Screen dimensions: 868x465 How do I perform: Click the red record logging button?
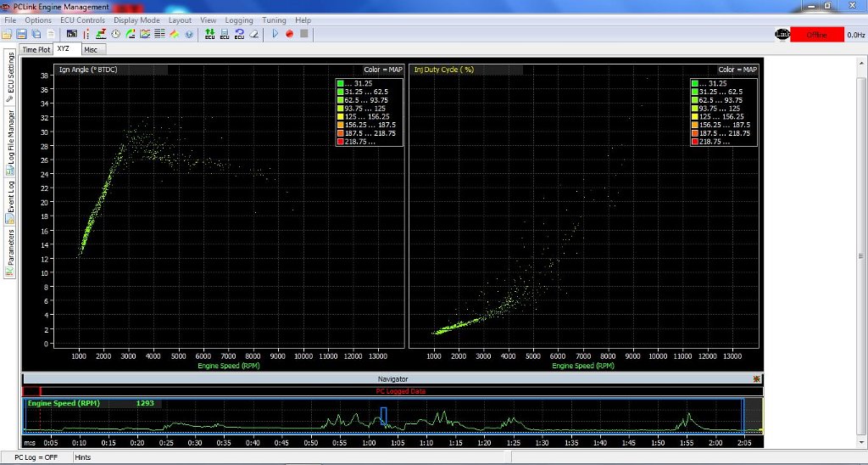[x=290, y=34]
